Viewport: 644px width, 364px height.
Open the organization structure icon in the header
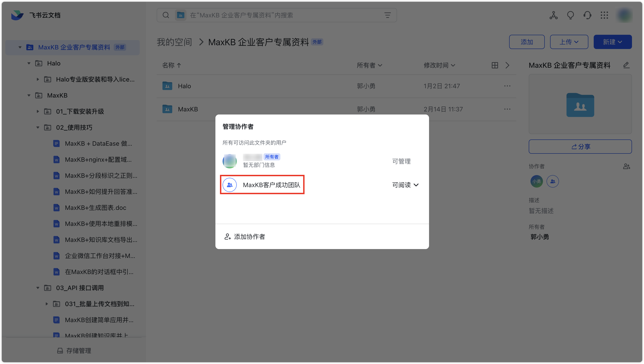pyautogui.click(x=553, y=15)
